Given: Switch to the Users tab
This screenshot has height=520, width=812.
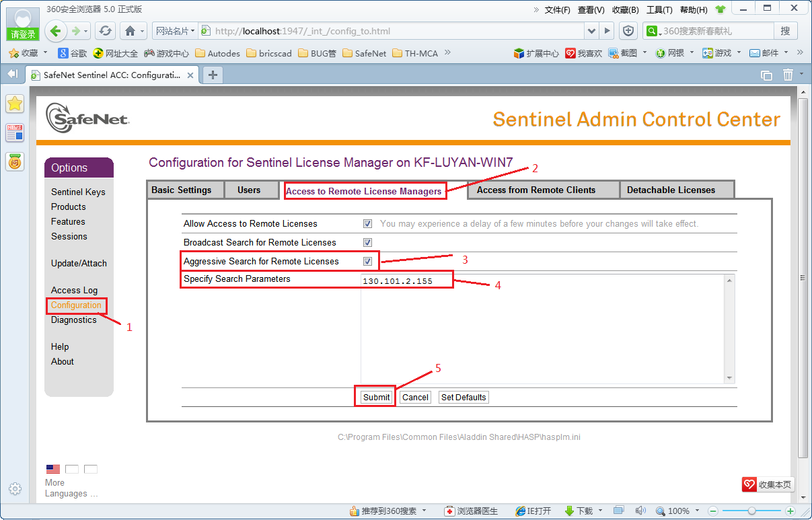Looking at the screenshot, I should click(x=252, y=190).
